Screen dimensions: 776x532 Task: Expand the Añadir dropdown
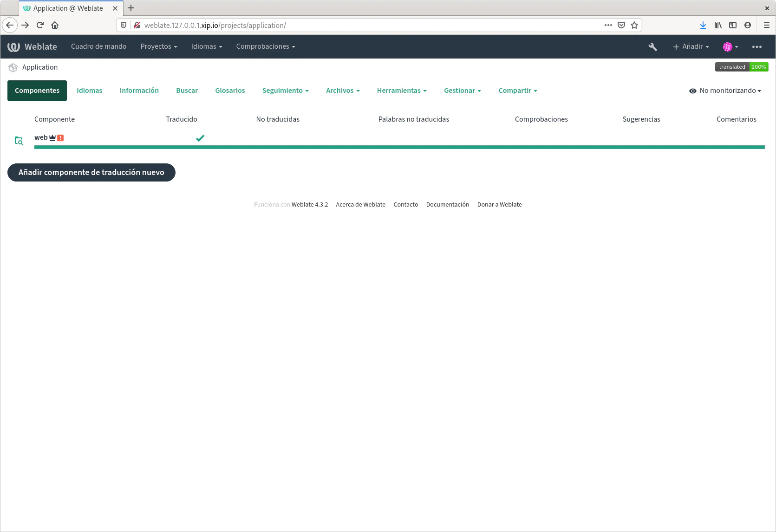pyautogui.click(x=691, y=47)
